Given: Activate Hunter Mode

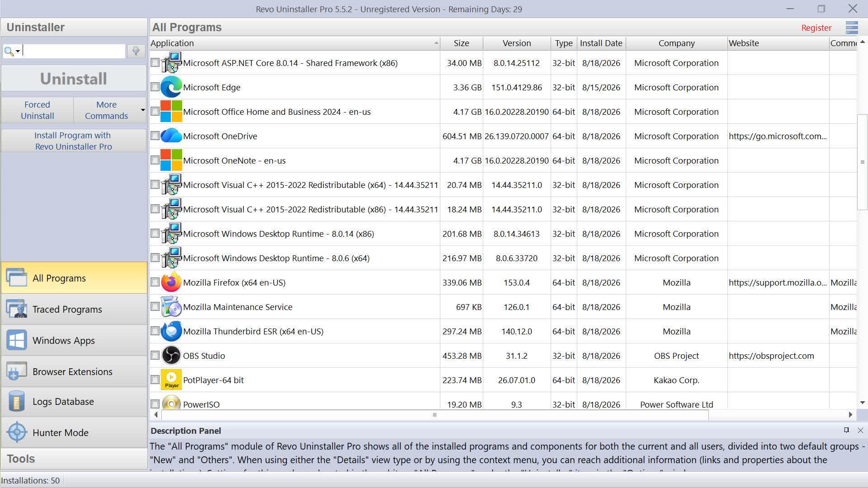Looking at the screenshot, I should click(74, 432).
